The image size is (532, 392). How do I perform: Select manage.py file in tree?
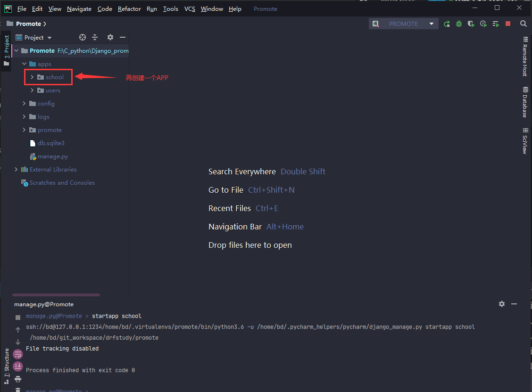pyautogui.click(x=53, y=156)
